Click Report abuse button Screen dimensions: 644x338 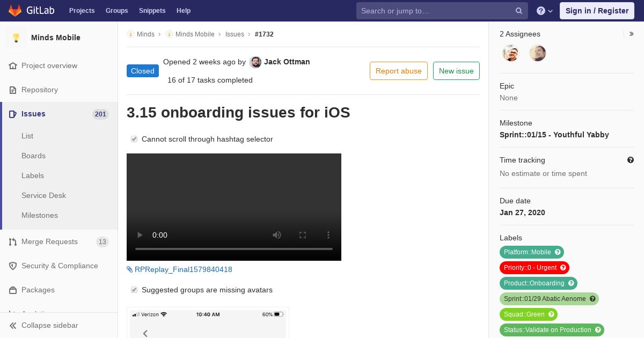(399, 71)
